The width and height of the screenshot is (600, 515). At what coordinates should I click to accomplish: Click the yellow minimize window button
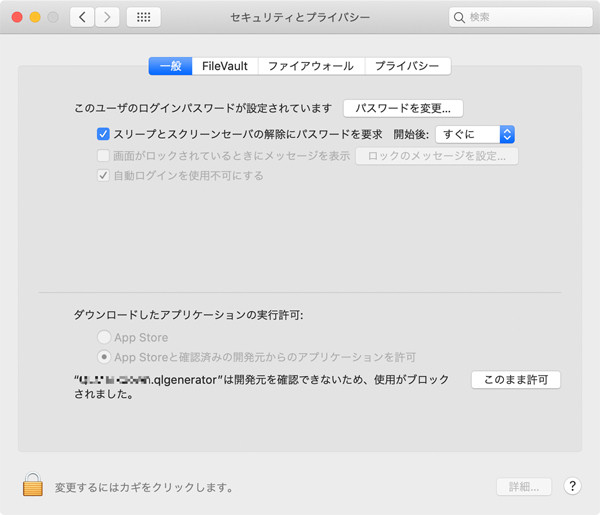(35, 17)
